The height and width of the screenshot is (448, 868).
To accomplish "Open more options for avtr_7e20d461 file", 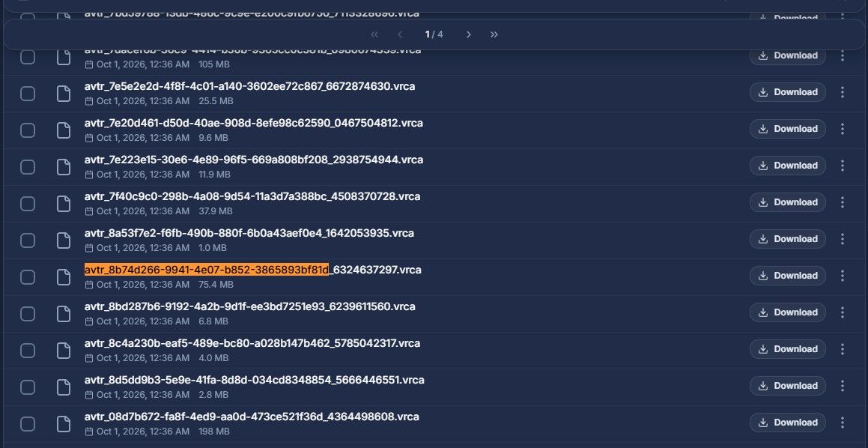I will tap(842, 129).
